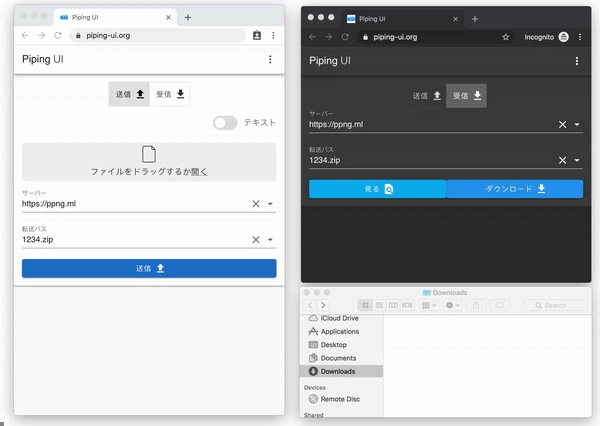600x426 pixels.
Task: Clear 1234.zip path in light window
Action: [256, 240]
